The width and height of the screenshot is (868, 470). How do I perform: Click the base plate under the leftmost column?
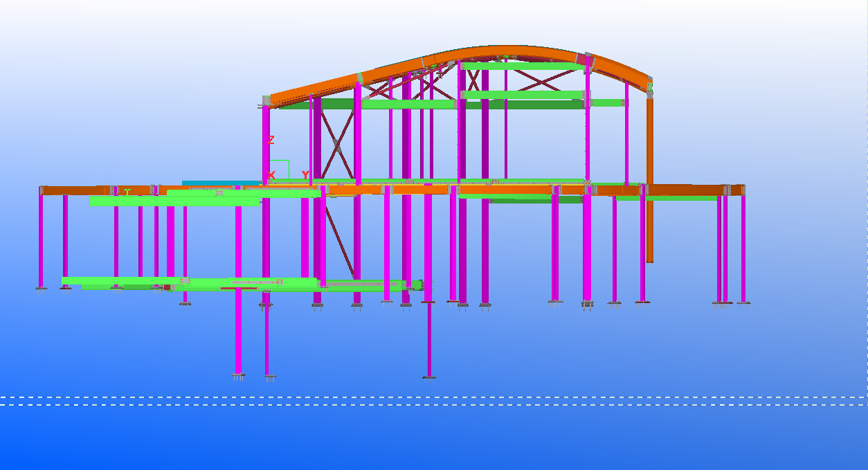(41, 289)
